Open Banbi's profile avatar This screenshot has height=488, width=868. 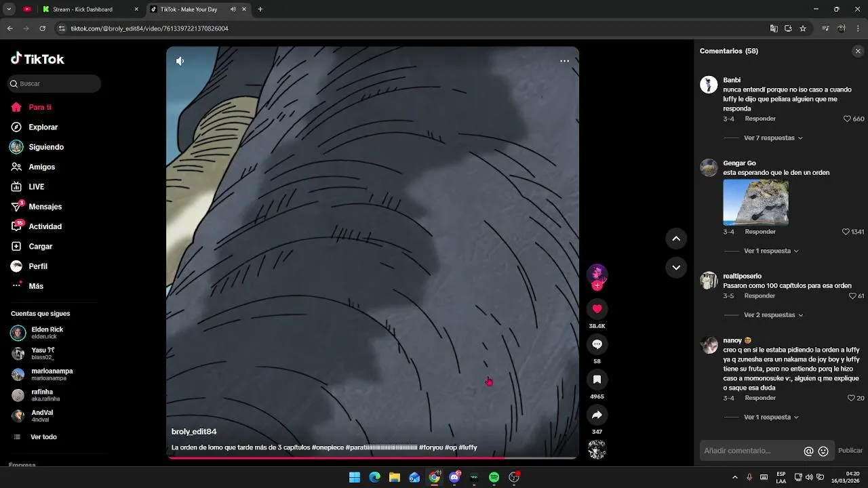coord(709,84)
